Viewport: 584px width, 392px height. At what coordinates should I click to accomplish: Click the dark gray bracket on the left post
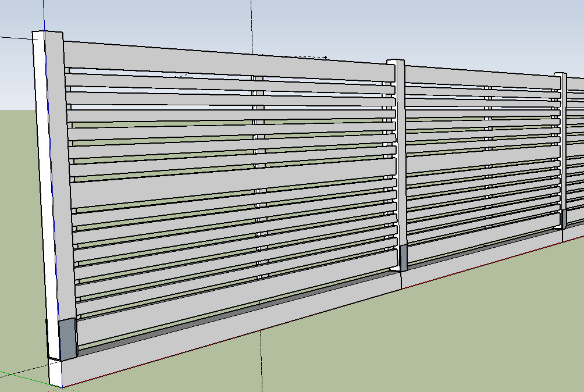pyautogui.click(x=67, y=338)
